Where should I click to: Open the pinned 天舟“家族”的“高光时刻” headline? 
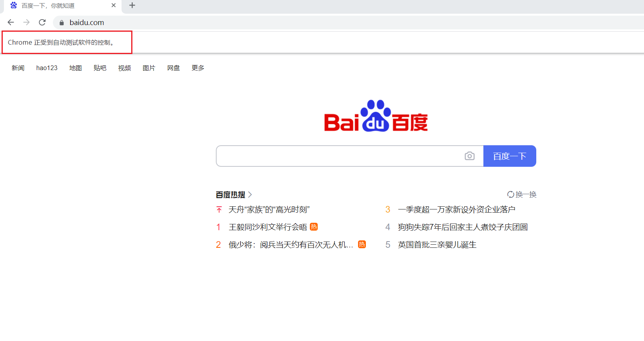pyautogui.click(x=269, y=210)
